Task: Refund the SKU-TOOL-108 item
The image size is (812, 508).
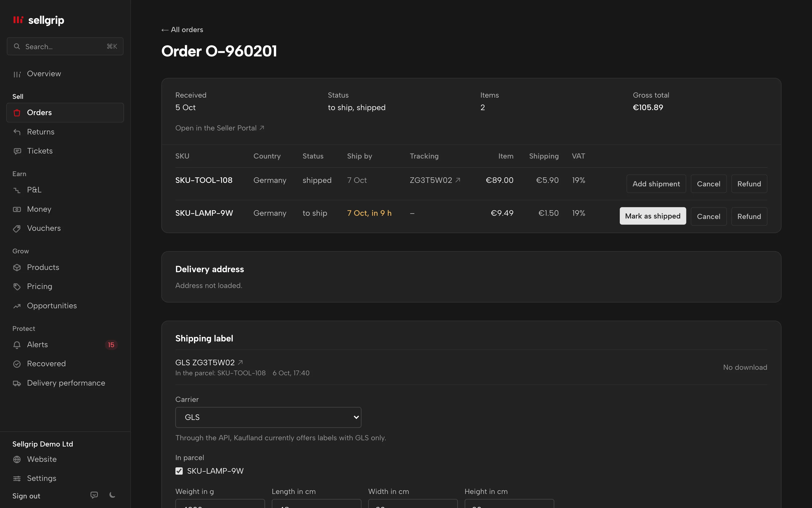Action: point(749,184)
